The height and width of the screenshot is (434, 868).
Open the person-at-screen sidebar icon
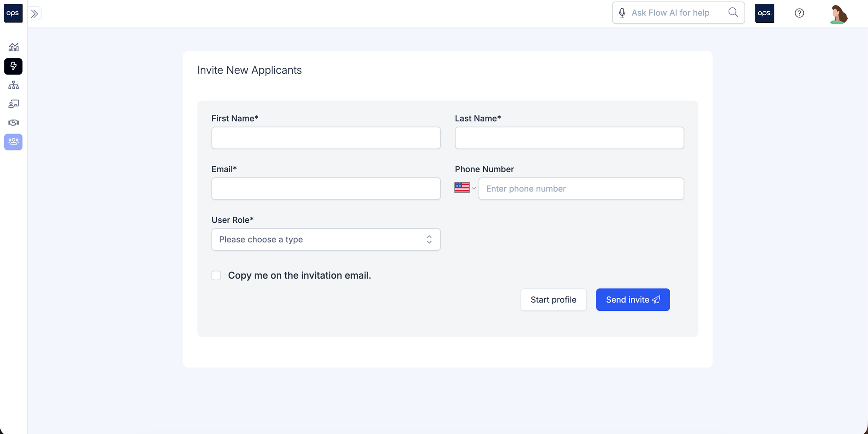13,104
